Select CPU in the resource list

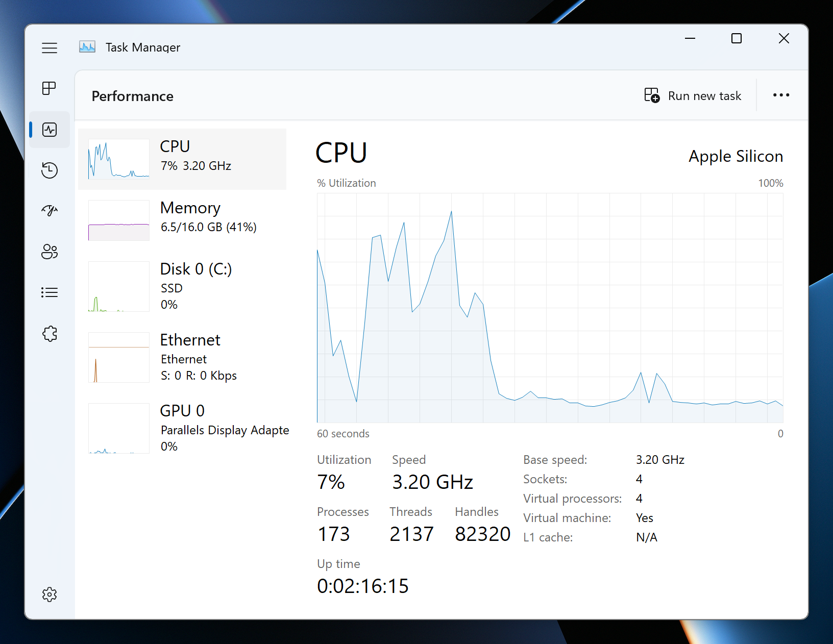click(x=182, y=159)
